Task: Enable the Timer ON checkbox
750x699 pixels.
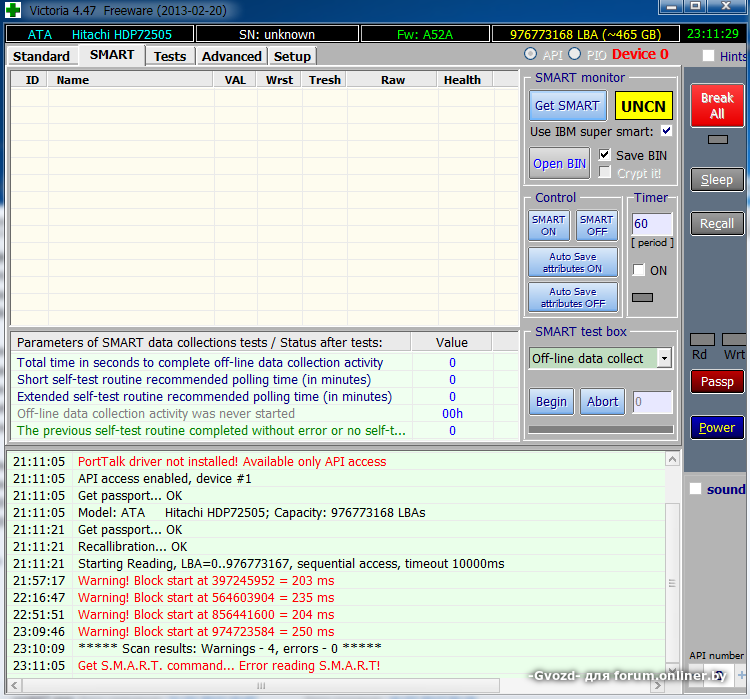Action: 639,270
